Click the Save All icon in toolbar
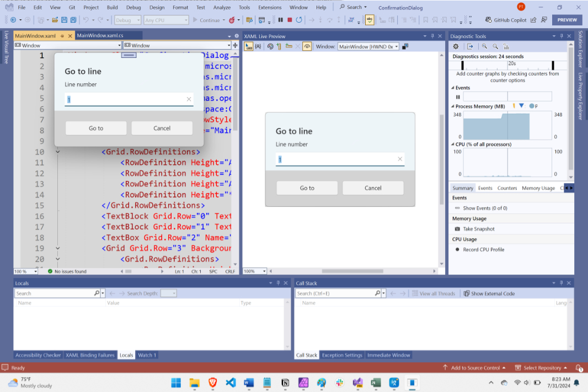Viewport: 588px width, 392px height. pos(73,20)
